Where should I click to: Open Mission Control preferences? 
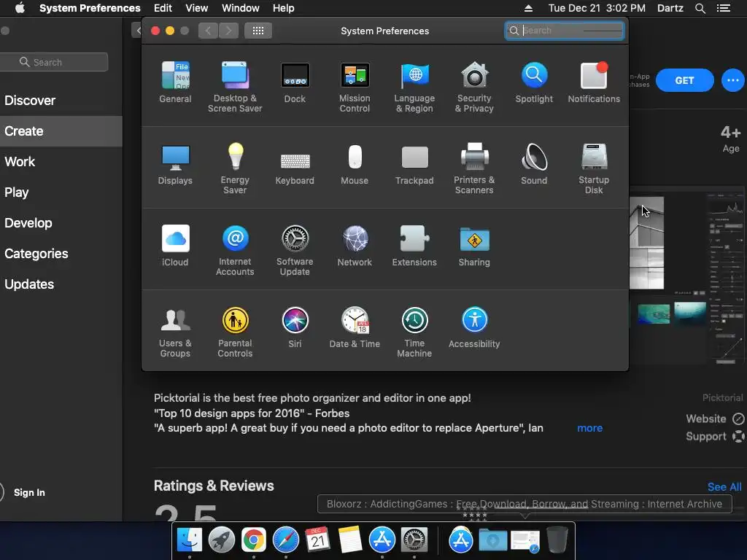point(355,87)
